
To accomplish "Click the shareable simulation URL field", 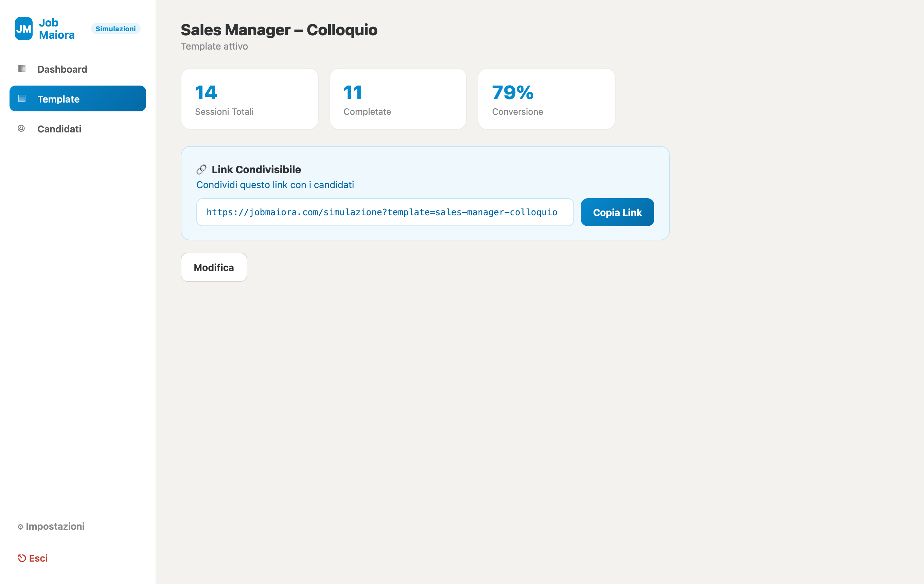I will pyautogui.click(x=385, y=213).
